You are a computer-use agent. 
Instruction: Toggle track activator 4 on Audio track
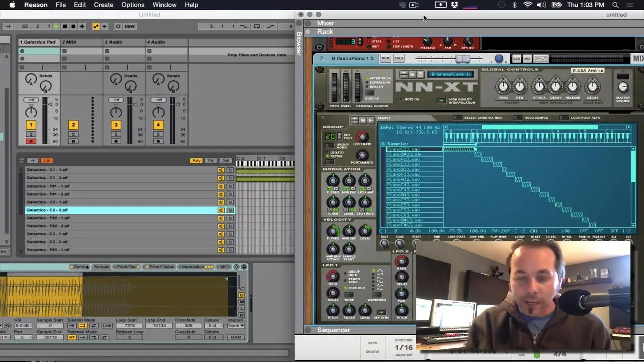pos(158,125)
